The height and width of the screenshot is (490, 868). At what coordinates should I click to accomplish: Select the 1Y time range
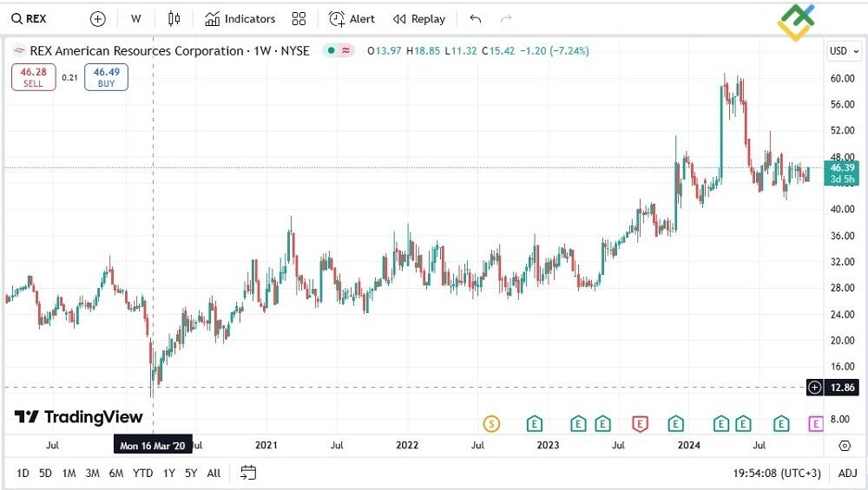click(169, 474)
